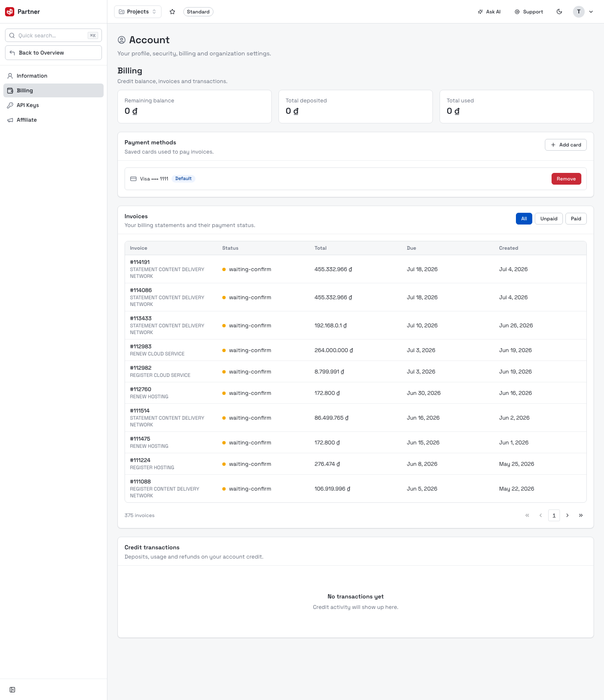Click the Visa credit card icon
The width and height of the screenshot is (604, 700).
pyautogui.click(x=133, y=179)
